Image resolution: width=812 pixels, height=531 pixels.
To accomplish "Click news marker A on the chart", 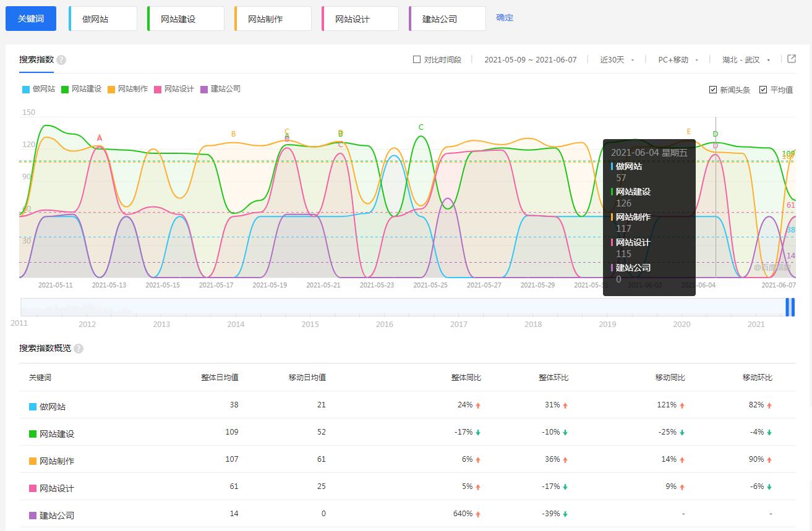I will pos(100,138).
